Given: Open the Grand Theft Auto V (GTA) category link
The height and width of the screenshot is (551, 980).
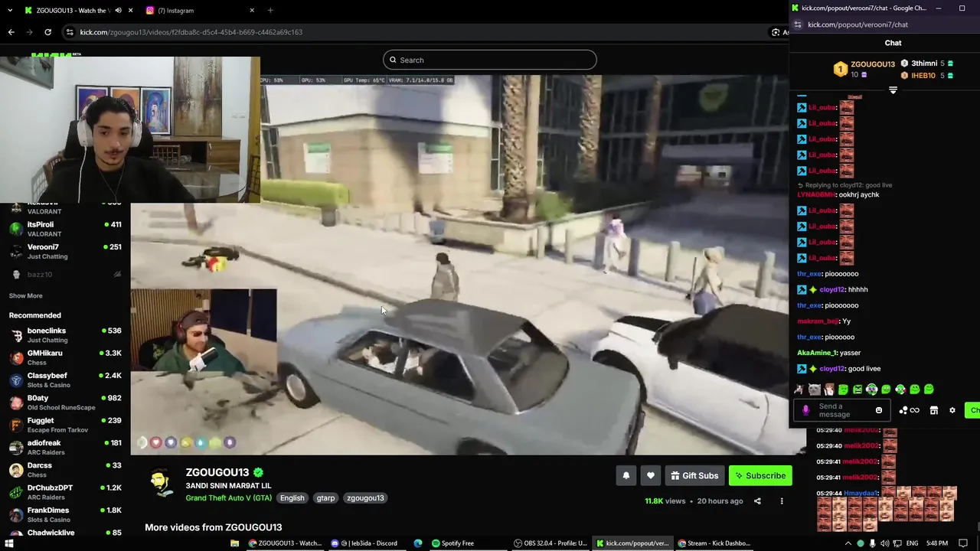Looking at the screenshot, I should point(229,497).
